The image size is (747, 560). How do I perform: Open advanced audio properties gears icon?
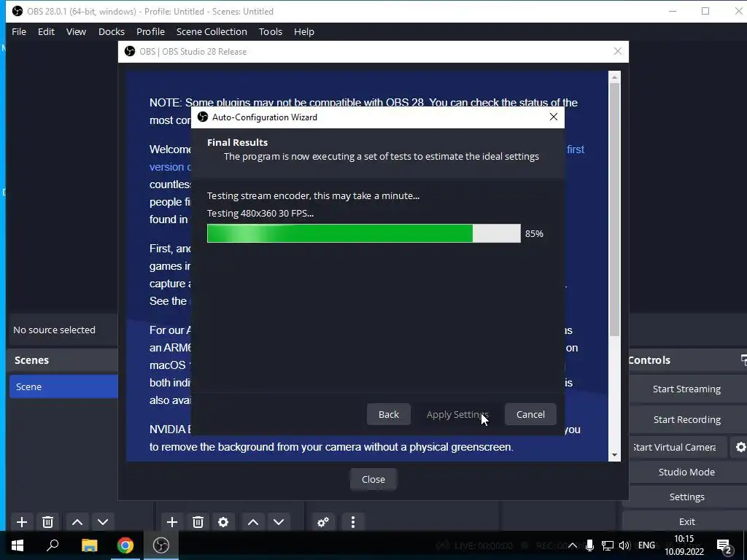click(x=323, y=522)
